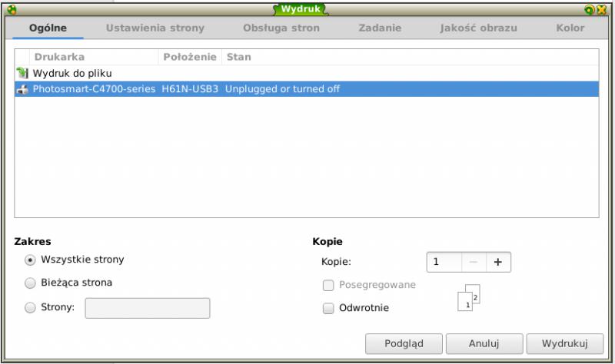Click the window menu icon in title bar

tap(11, 9)
